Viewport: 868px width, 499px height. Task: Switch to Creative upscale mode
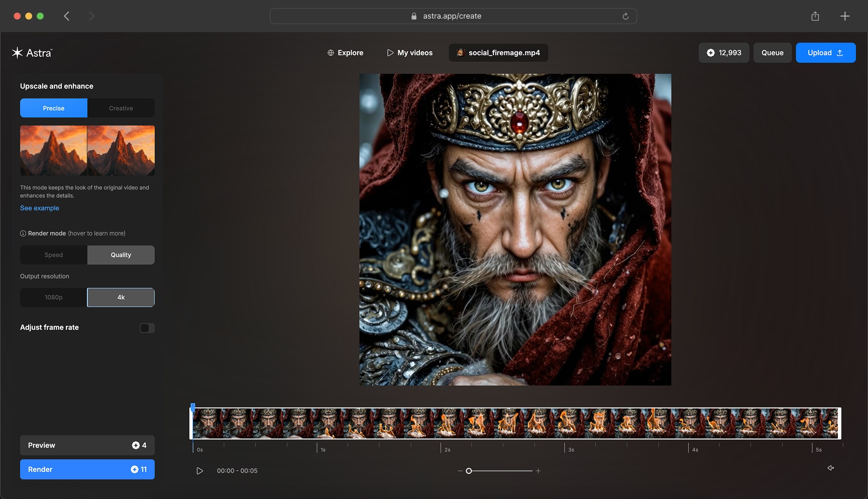pos(121,108)
